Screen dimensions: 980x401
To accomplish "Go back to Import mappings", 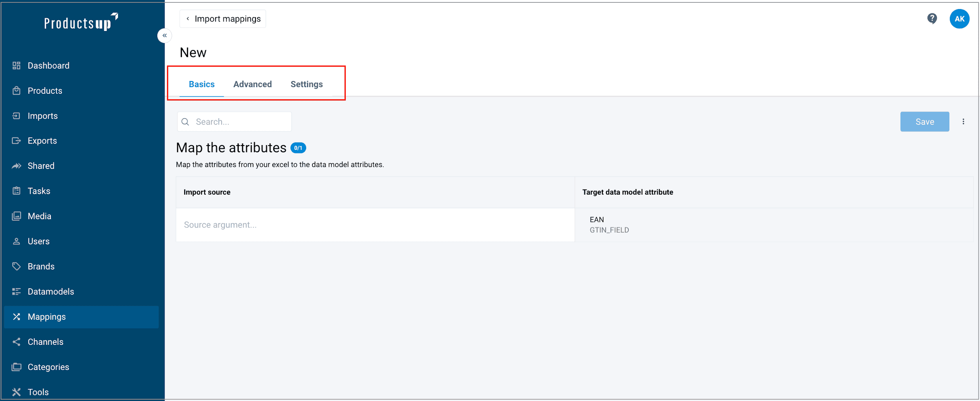I will click(223, 19).
